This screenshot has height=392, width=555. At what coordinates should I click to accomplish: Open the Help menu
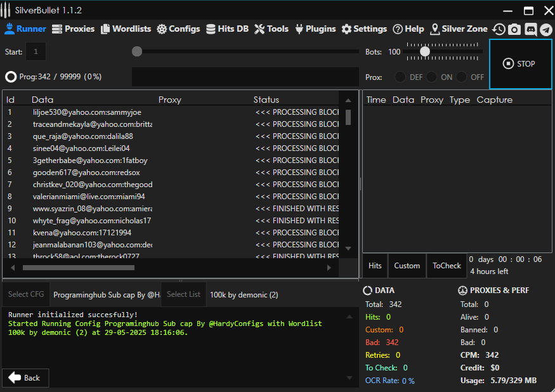[x=408, y=29]
